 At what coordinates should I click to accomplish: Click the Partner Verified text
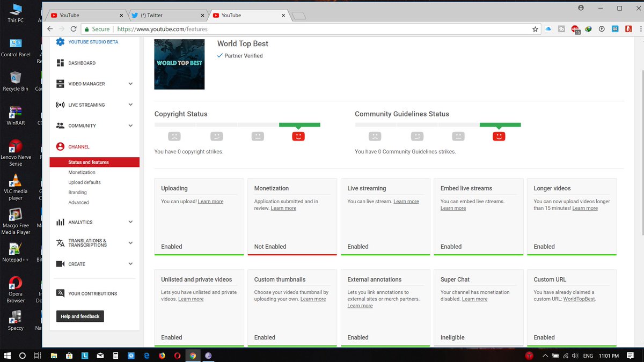tap(244, 56)
